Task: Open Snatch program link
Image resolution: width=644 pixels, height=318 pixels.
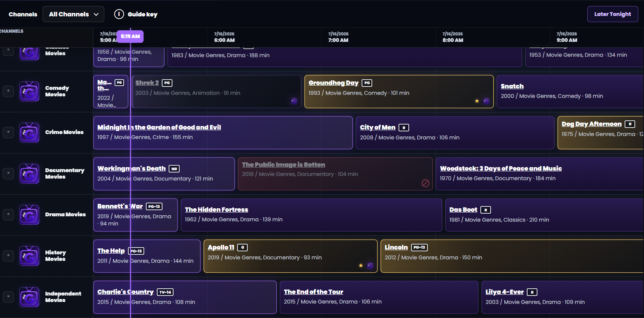Action: click(512, 86)
